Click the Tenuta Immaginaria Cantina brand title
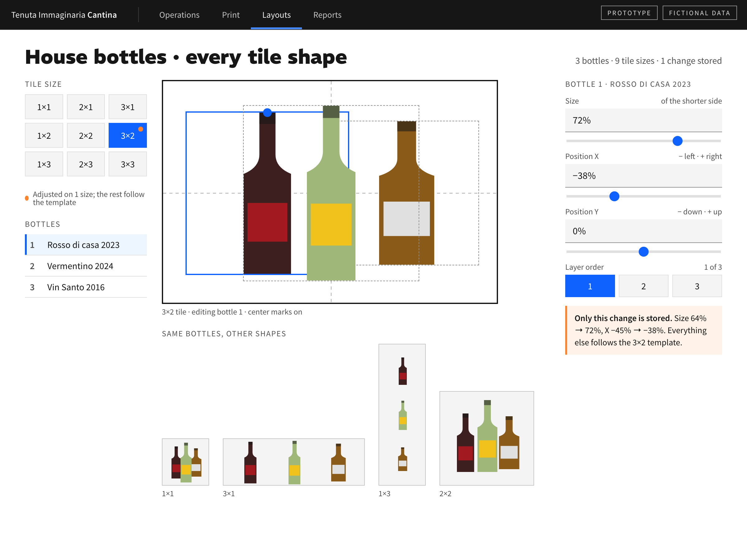Screen dimensions: 747x560 coord(64,15)
